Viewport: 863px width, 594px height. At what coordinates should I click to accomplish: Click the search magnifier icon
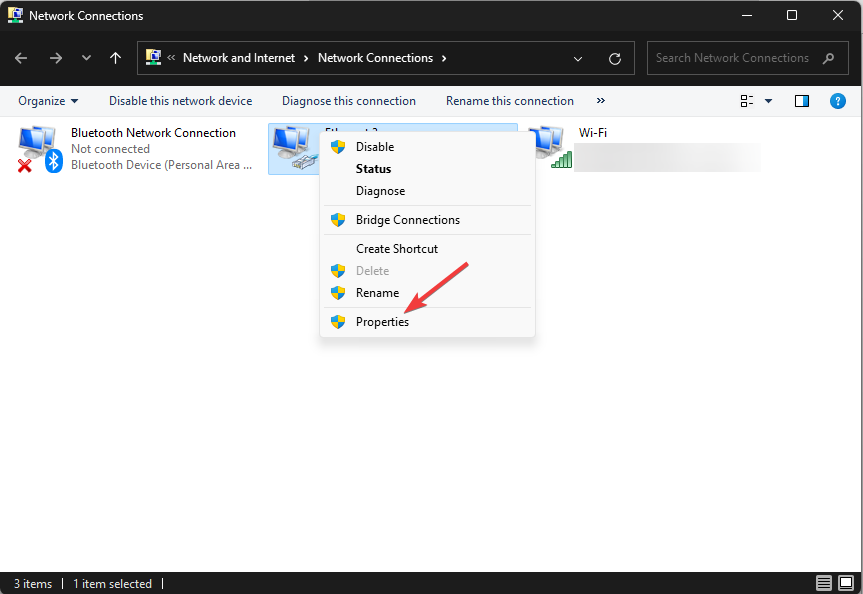pos(828,58)
